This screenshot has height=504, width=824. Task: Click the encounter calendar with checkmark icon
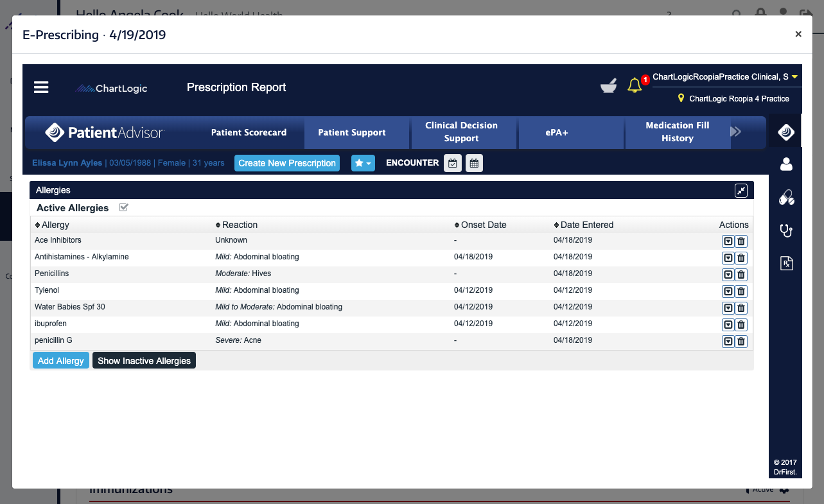(453, 163)
